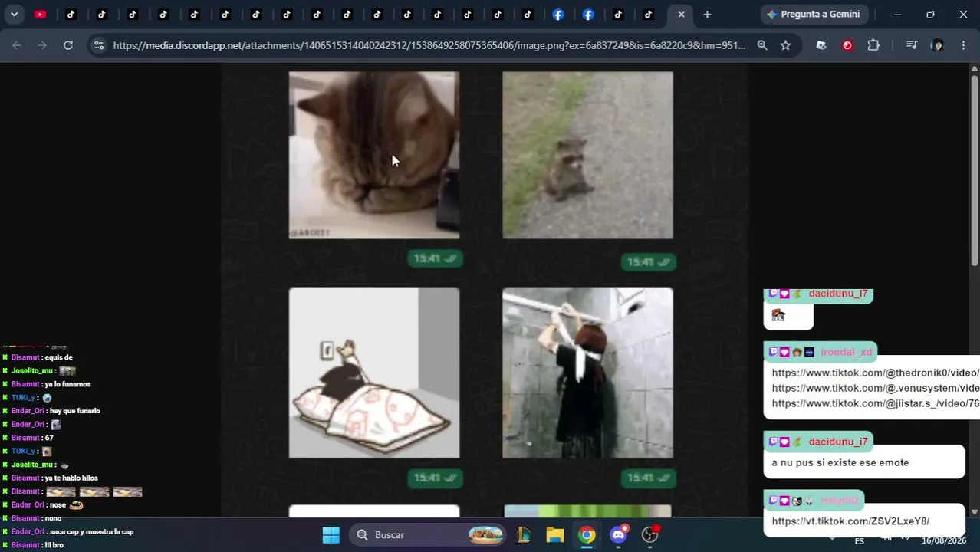Click the Chrome taskbar icon

point(587,534)
